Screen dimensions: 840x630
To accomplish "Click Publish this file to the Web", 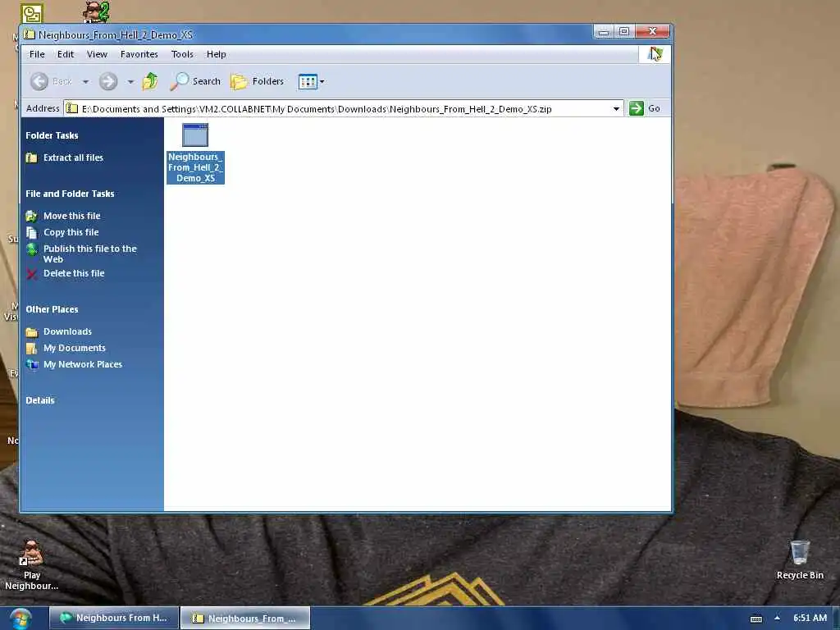I will point(90,254).
